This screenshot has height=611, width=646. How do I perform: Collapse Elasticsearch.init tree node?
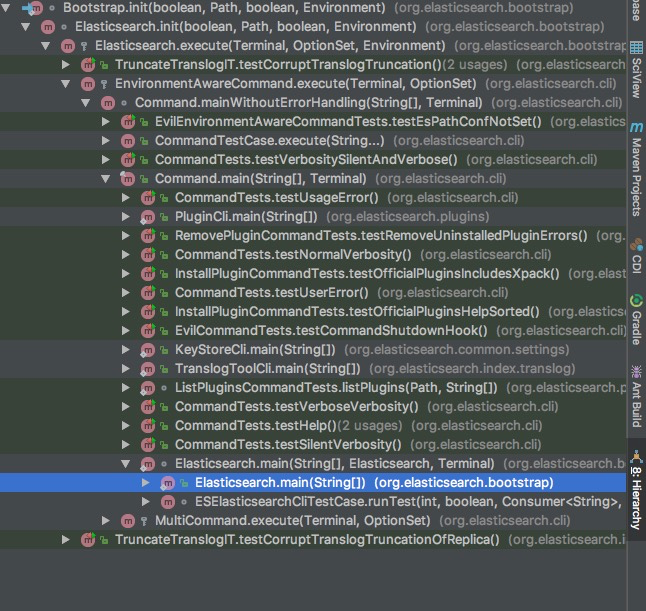tap(26, 26)
